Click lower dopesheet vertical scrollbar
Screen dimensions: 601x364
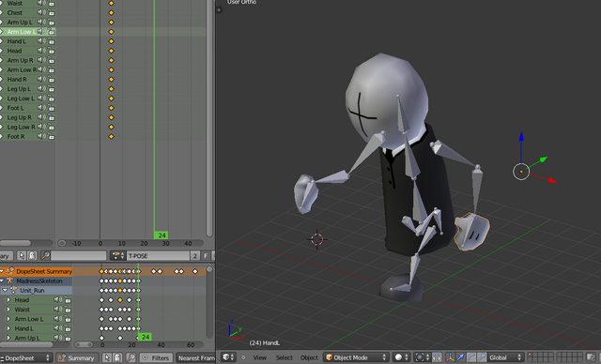[209, 301]
